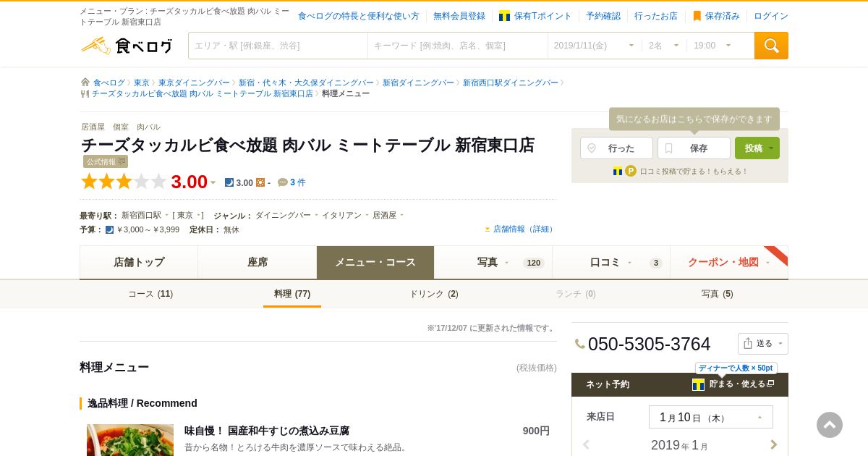Click 予約確認 link
The width and height of the screenshot is (868, 456).
point(603,16)
